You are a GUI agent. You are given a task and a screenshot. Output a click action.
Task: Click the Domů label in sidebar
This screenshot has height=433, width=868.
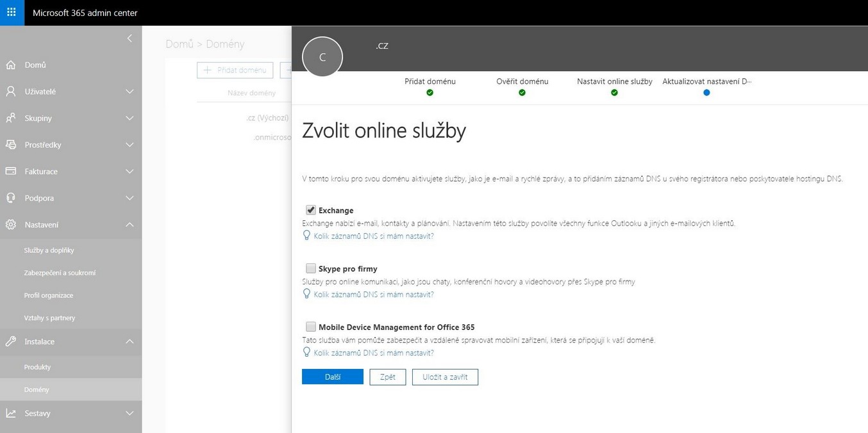35,65
